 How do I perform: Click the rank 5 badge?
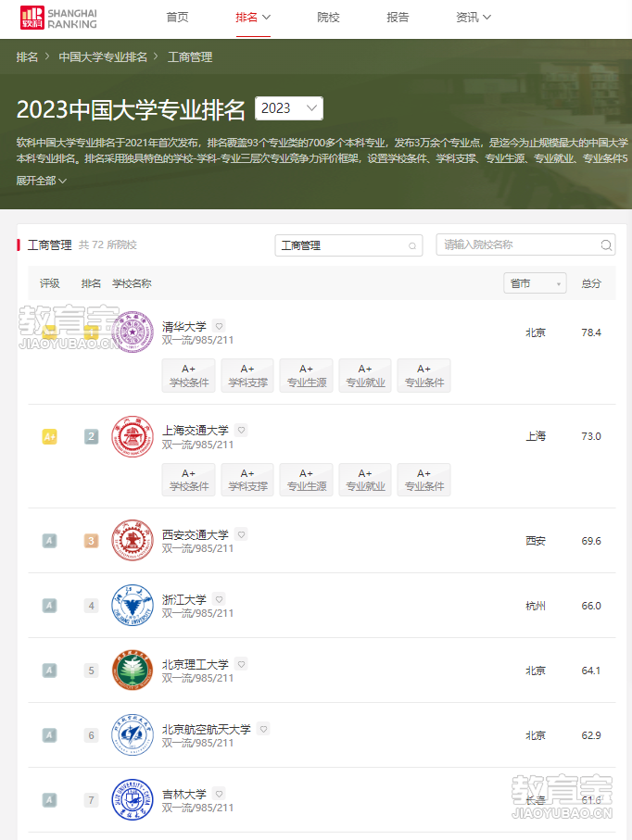pyautogui.click(x=91, y=671)
